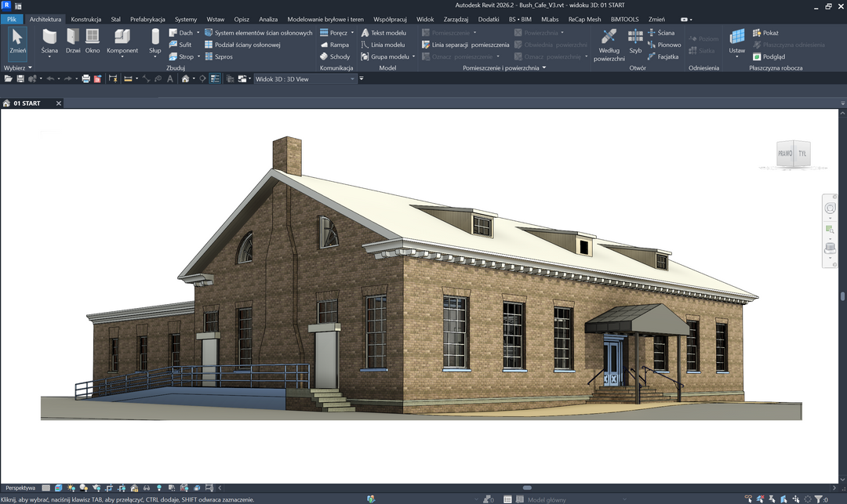
Task: Toggle sun path in view control bar
Action: pos(71,488)
